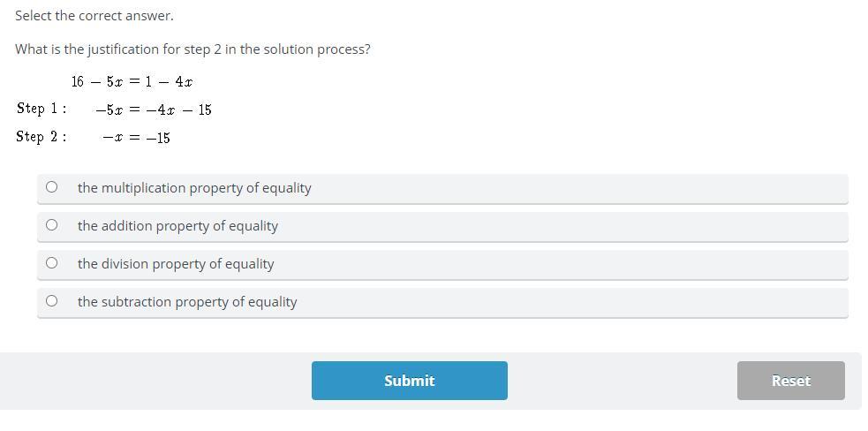
Task: Click the "Step 1 :" label
Action: point(42,109)
